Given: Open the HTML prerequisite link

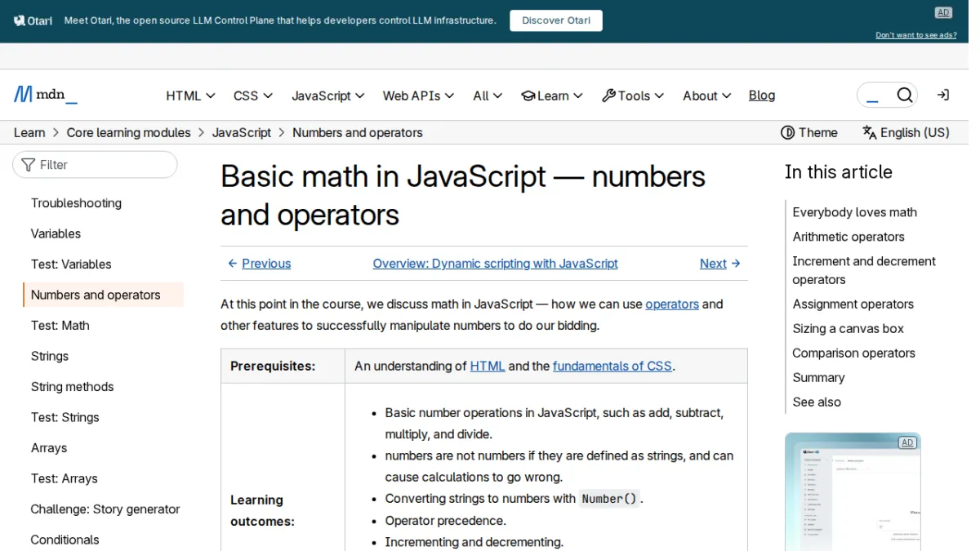Looking at the screenshot, I should (x=488, y=366).
